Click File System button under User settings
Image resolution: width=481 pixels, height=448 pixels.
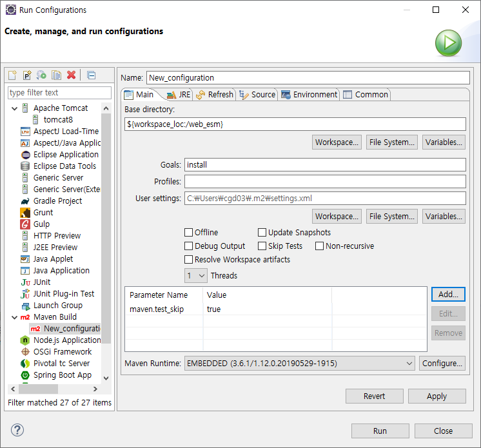392,217
